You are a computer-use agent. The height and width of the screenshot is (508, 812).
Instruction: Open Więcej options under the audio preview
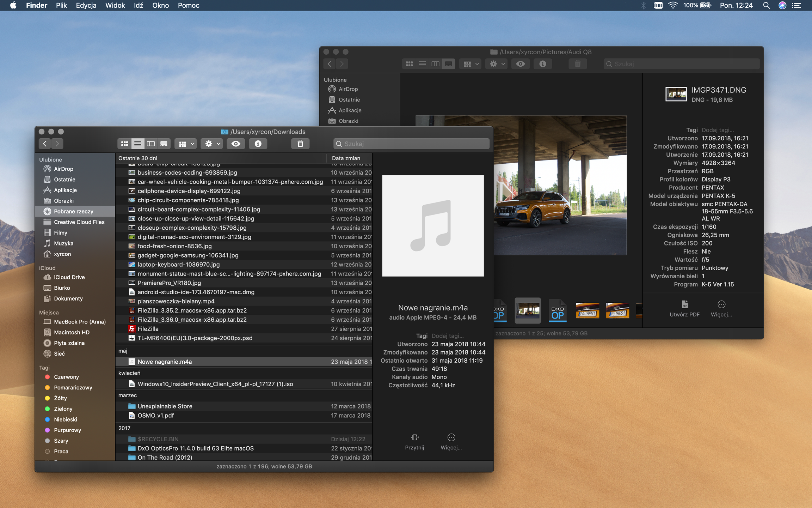click(451, 442)
